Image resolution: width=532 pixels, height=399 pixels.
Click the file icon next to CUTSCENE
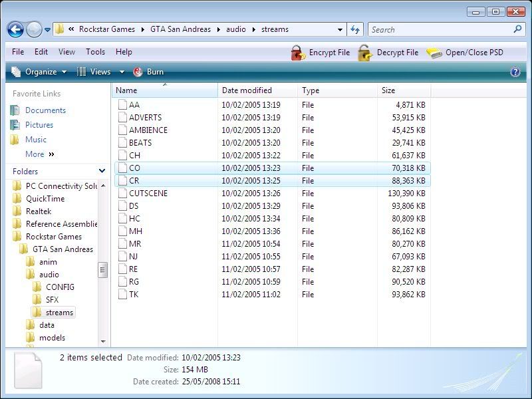tap(122, 194)
